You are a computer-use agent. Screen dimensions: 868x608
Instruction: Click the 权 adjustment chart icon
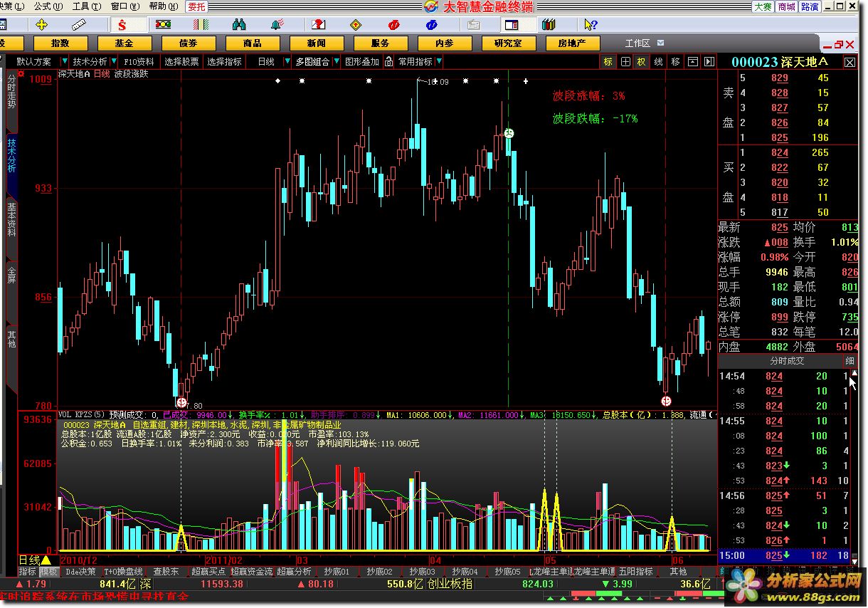point(642,62)
